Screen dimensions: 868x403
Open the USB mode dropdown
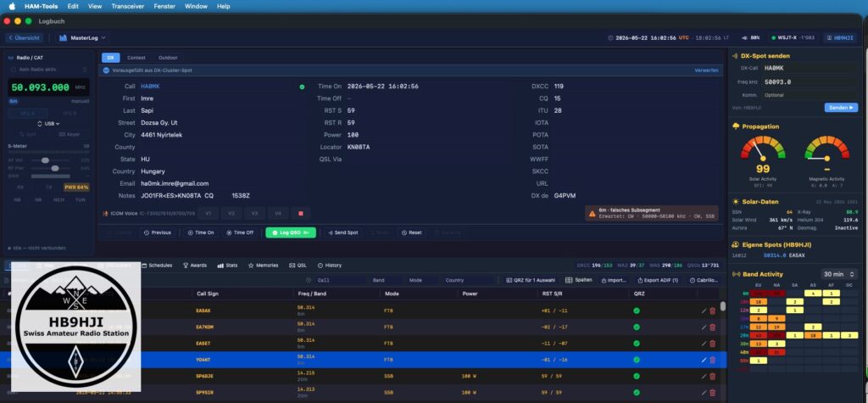coord(48,124)
